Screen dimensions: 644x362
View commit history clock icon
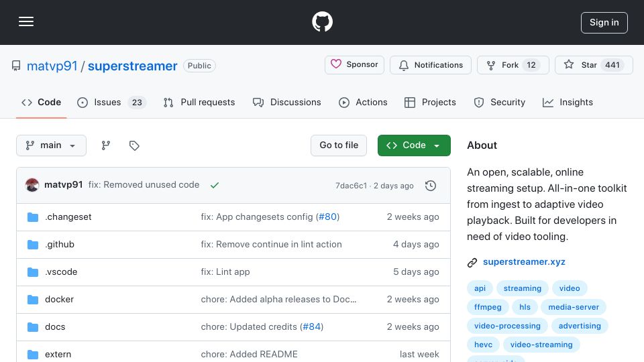click(431, 186)
